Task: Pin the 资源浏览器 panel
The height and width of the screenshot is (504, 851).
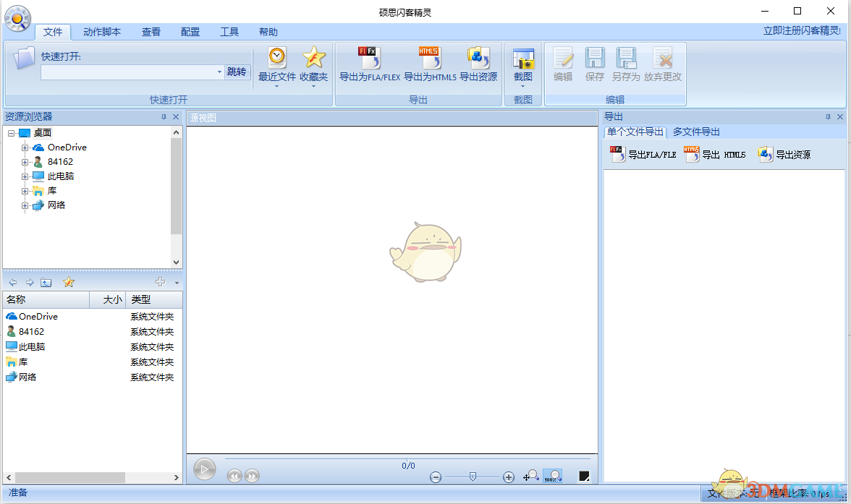Action: tap(164, 117)
